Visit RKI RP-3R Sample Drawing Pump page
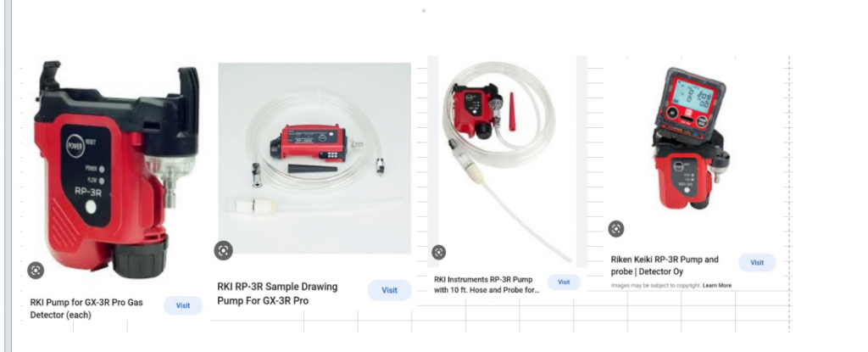This screenshot has height=352, width=868. (389, 290)
